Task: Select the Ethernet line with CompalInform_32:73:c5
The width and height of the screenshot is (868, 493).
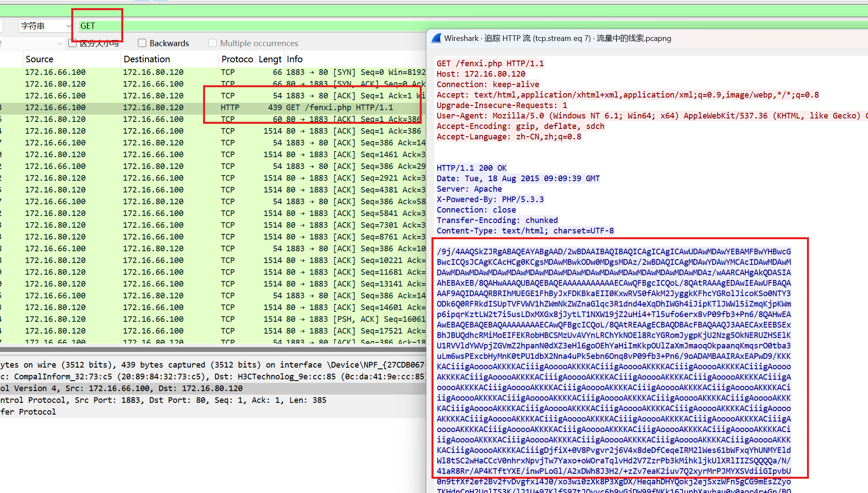Action: (x=213, y=377)
